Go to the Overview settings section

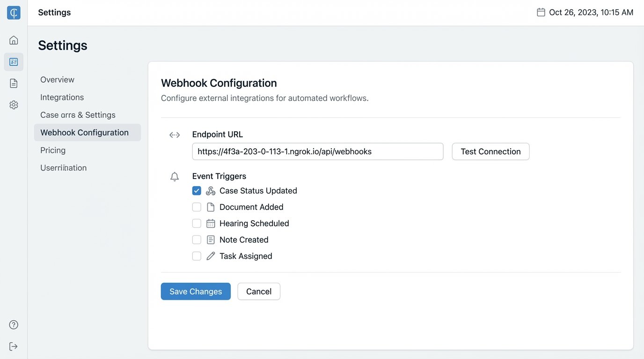point(57,79)
